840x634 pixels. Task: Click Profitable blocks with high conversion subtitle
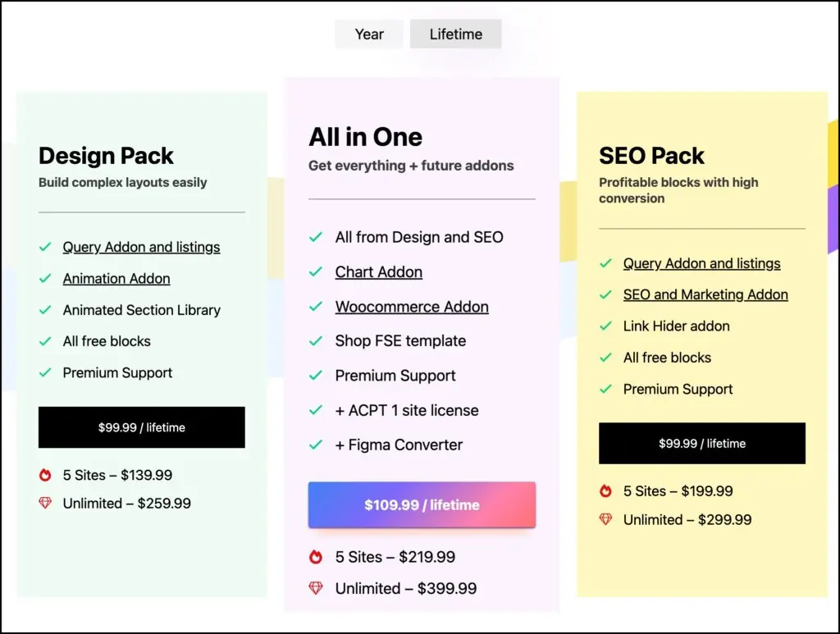(678, 190)
